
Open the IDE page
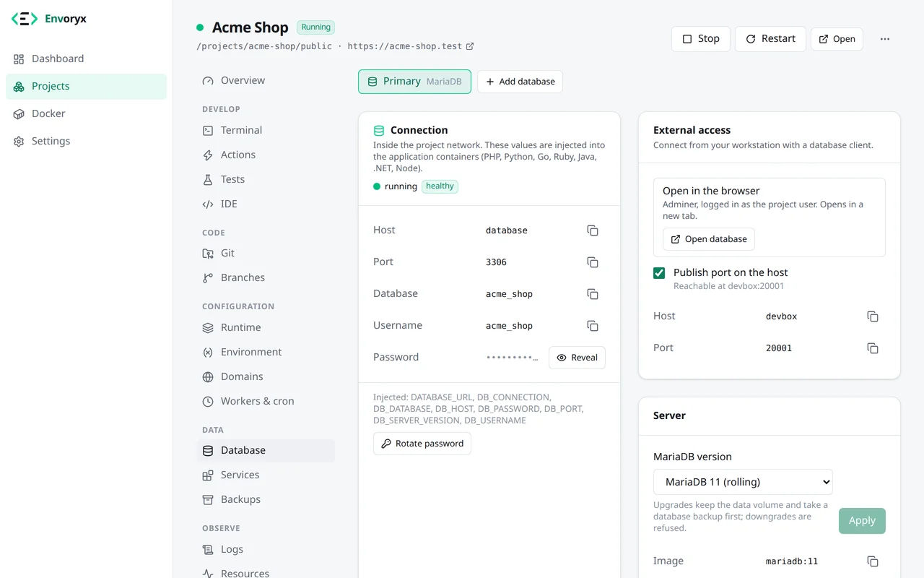[266, 204]
